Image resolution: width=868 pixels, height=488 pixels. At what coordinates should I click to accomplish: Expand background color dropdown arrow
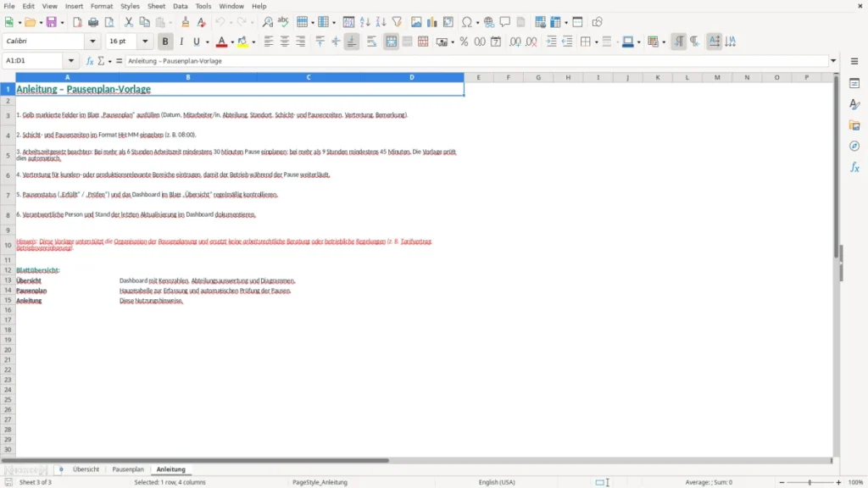click(x=253, y=42)
